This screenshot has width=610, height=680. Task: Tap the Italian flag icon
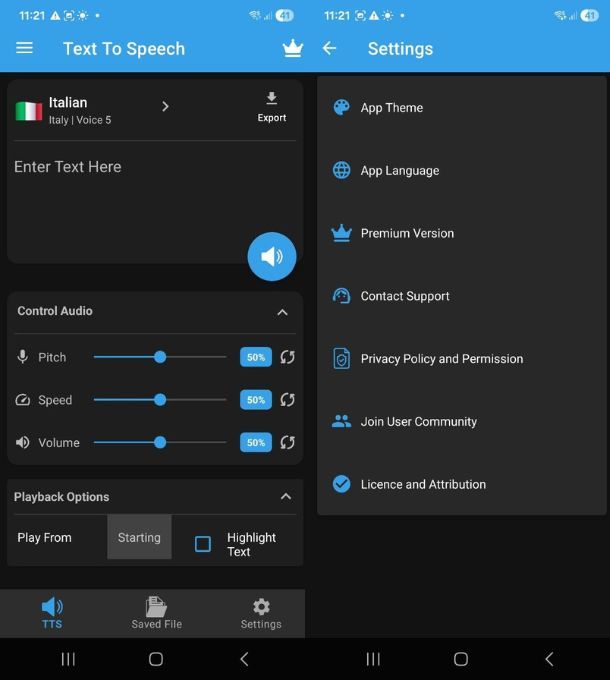pos(29,111)
